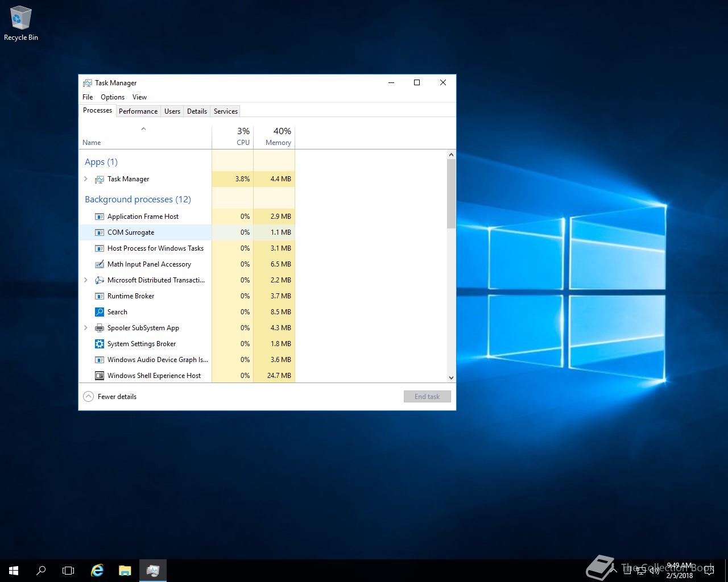Click the scrollbar down arrow

(451, 377)
